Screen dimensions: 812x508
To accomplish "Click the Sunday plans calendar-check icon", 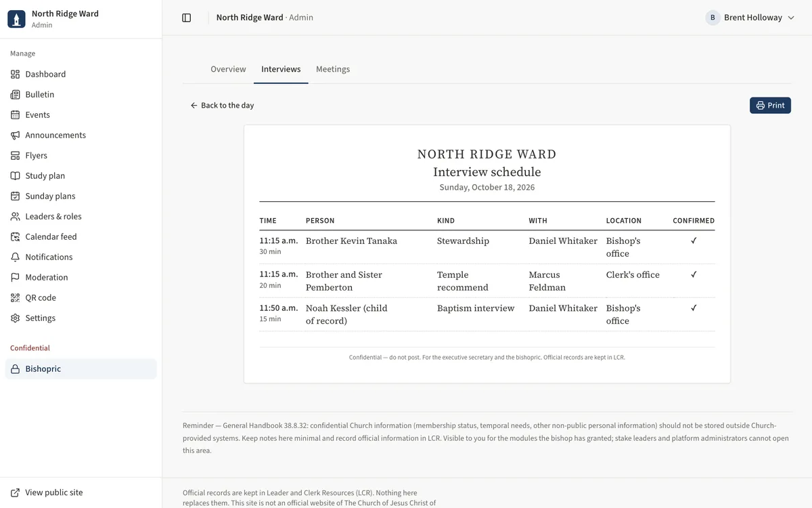I will [x=15, y=196].
